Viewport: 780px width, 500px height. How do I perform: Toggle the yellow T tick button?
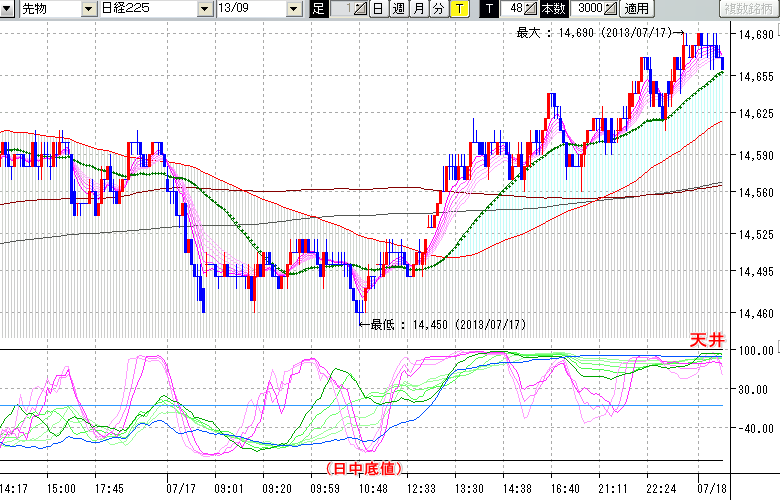click(458, 9)
